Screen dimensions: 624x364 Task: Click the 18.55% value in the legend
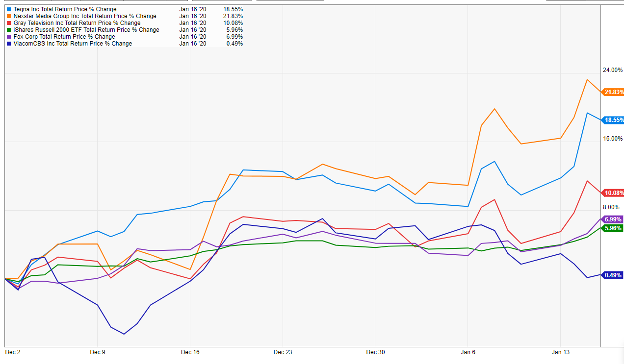[233, 9]
